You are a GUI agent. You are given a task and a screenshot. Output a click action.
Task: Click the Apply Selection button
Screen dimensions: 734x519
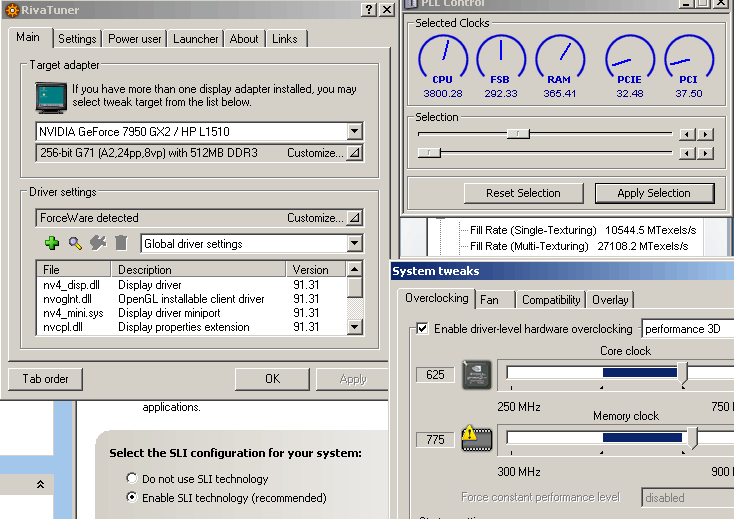(x=654, y=193)
